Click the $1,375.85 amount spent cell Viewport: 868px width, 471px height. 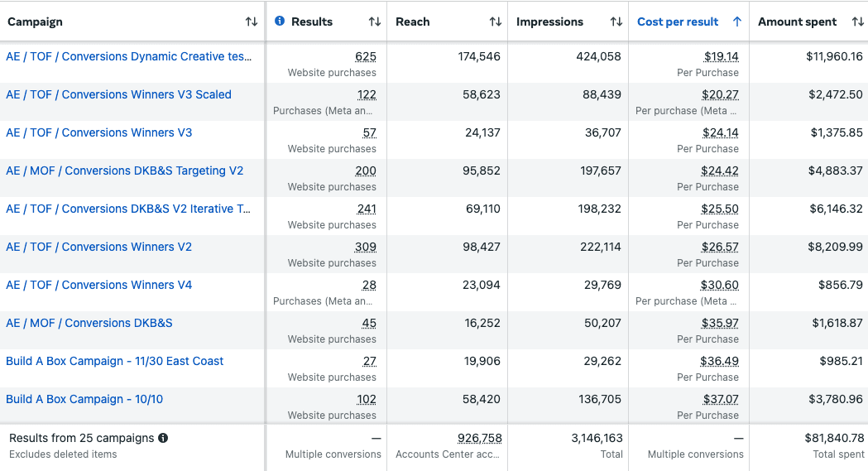[x=837, y=132]
